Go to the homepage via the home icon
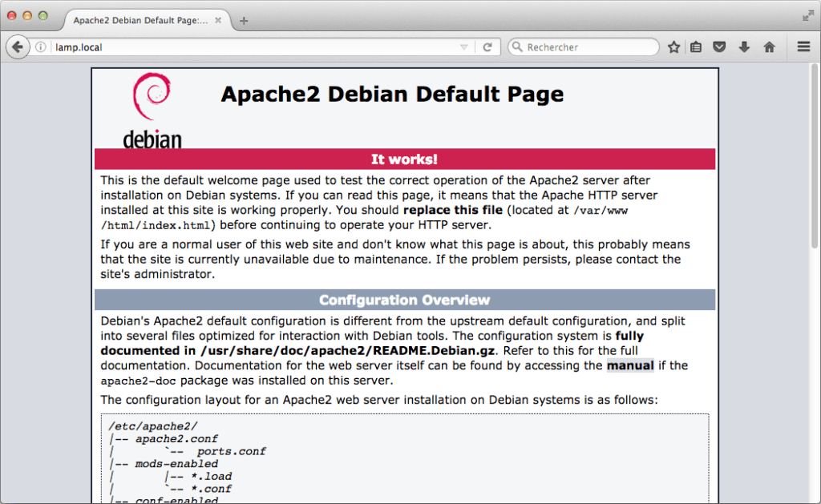821x504 pixels. tap(769, 46)
